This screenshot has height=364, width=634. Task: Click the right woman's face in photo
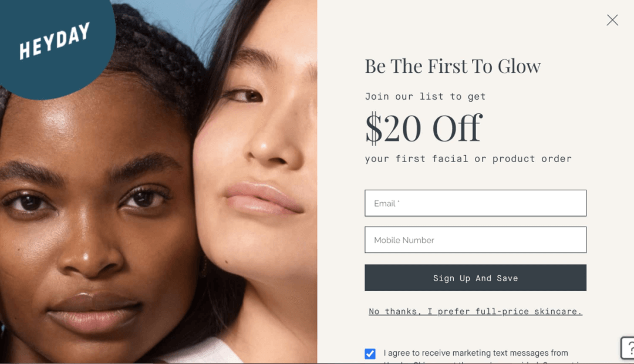click(x=259, y=162)
